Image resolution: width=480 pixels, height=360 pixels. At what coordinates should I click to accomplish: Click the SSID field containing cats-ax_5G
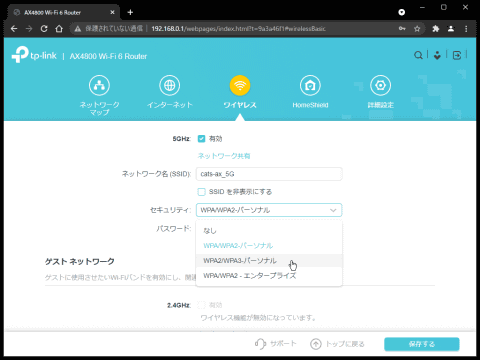pos(269,174)
